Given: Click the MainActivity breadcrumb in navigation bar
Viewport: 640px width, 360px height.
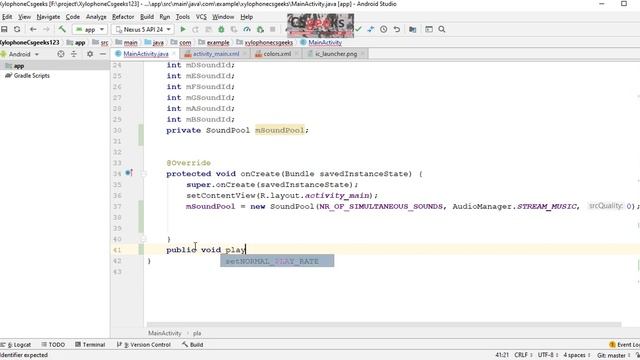Looking at the screenshot, I should point(321,42).
